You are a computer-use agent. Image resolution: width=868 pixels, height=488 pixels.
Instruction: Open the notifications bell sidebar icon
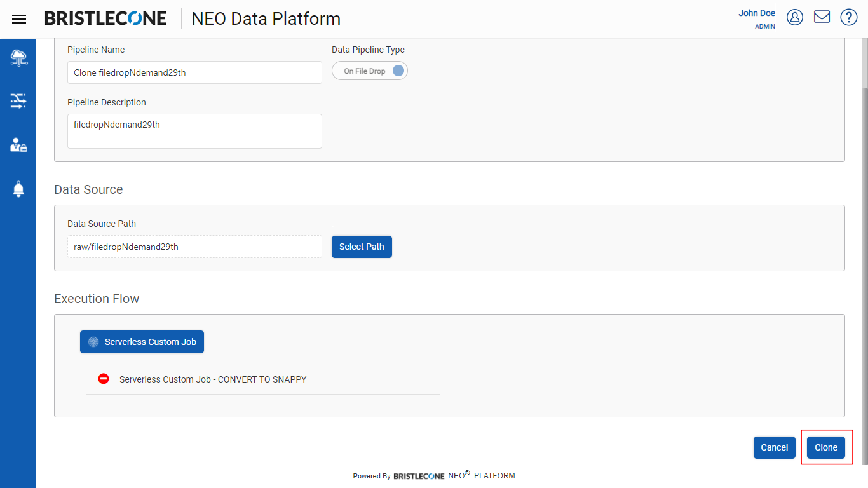18,189
